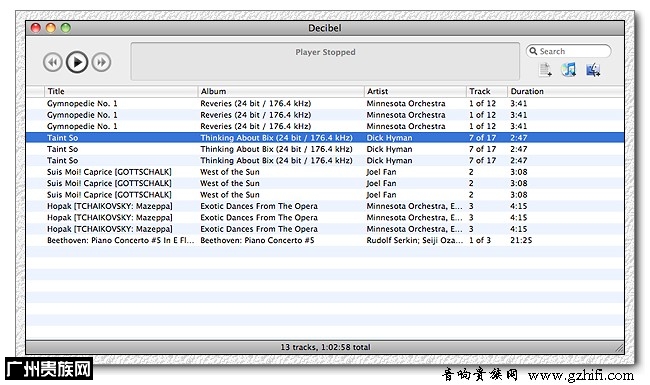650x385 pixels.
Task: Start playback with the Play button
Action: 77,62
